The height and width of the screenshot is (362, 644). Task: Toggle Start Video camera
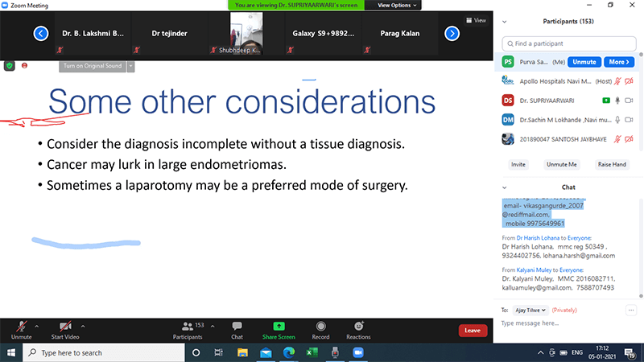(x=65, y=330)
